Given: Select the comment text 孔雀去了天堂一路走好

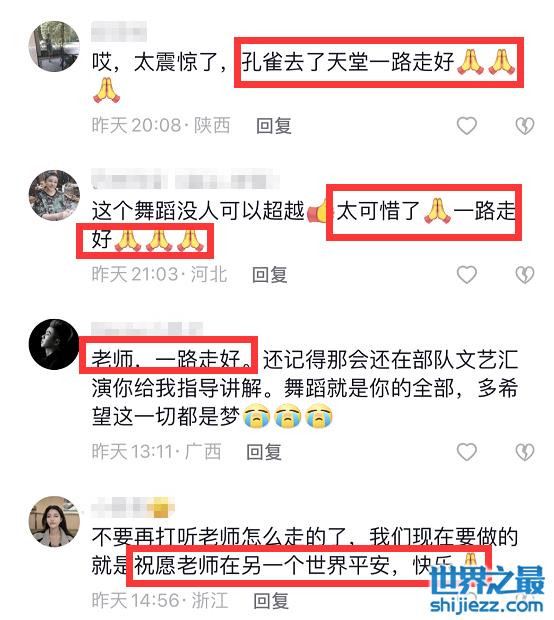Looking at the screenshot, I should 347,62.
